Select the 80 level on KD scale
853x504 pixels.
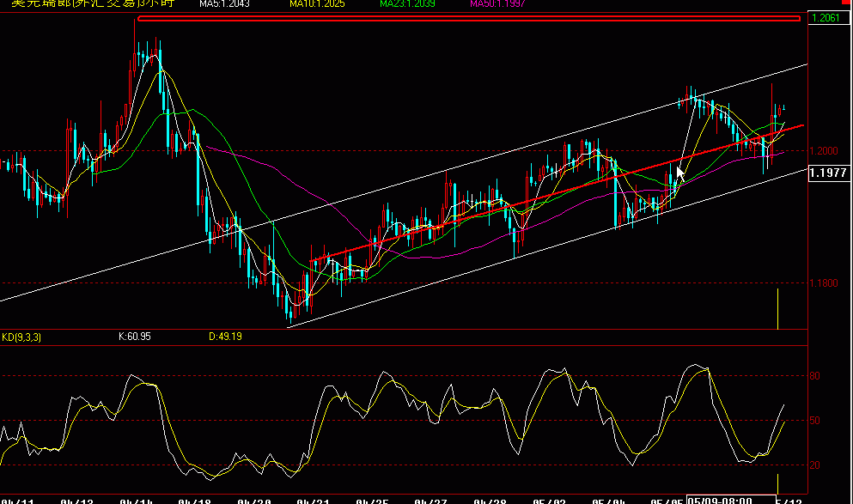tap(814, 376)
